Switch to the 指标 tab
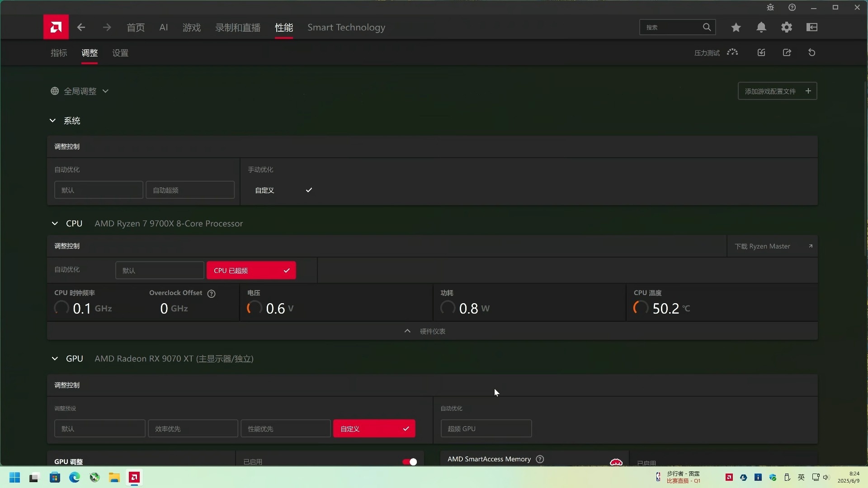The width and height of the screenshot is (868, 488). [x=58, y=53]
